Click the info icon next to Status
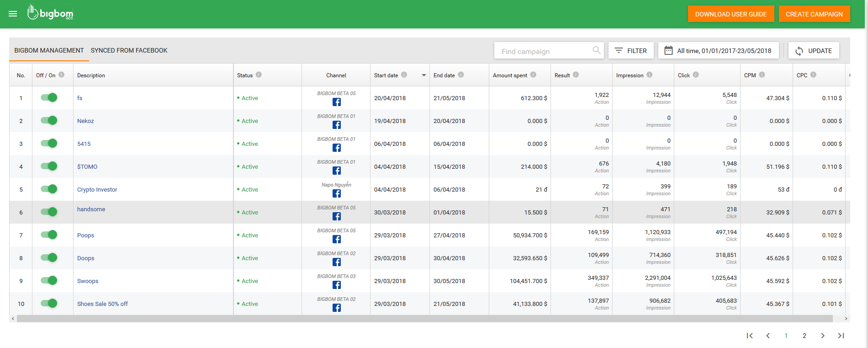Screen dimensions: 868x348 click(x=259, y=75)
